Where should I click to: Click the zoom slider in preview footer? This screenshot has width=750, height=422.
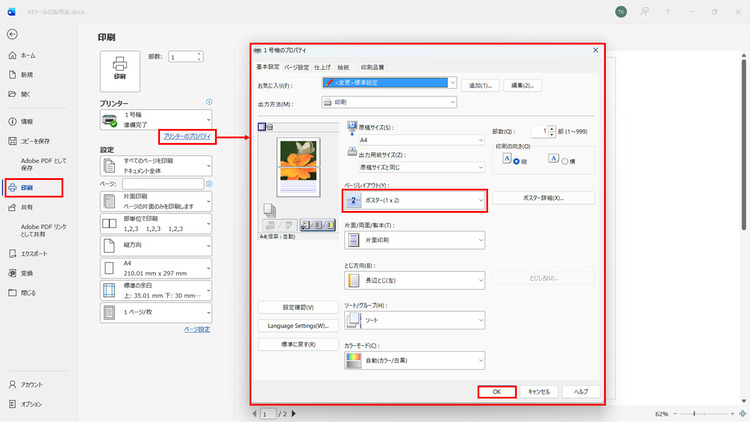pos(704,413)
